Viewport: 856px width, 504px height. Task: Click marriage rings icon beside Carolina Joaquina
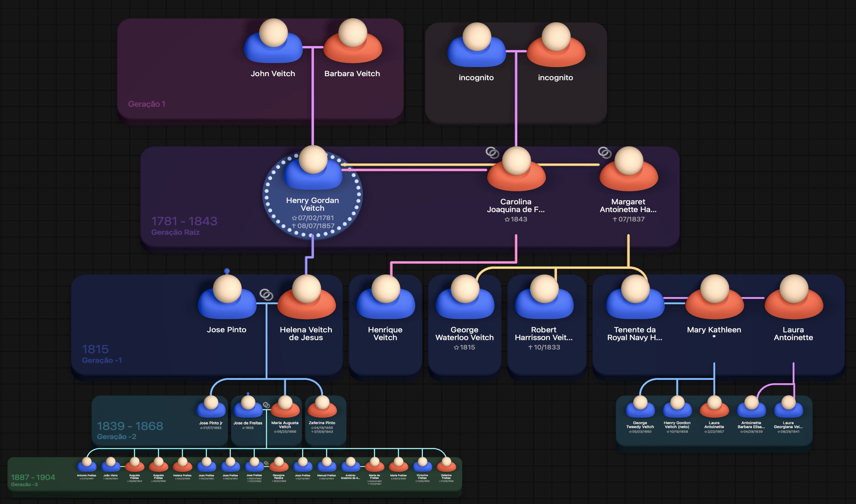coord(492,152)
